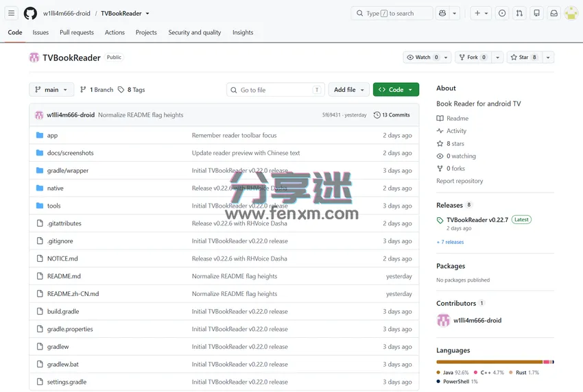Open the issues icon in header
The image size is (583, 392).
[502, 14]
